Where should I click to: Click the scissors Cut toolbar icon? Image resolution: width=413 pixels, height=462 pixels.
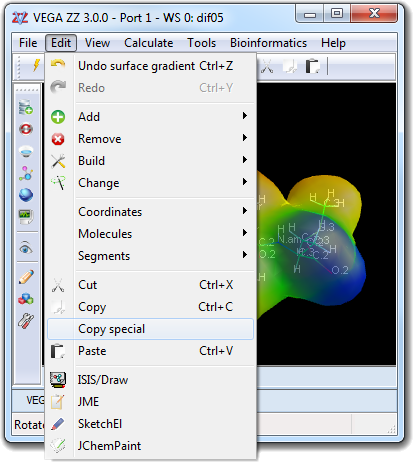point(267,66)
